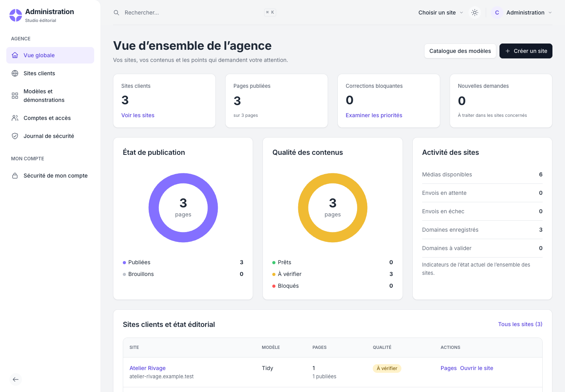565x392 pixels.
Task: Open the Atelier Rivage site link
Action: (x=148, y=368)
